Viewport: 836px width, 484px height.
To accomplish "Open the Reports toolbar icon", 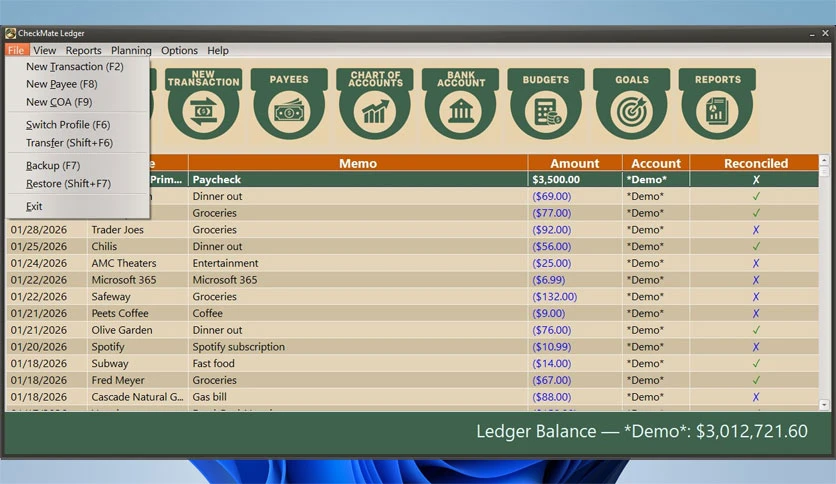I will point(717,104).
